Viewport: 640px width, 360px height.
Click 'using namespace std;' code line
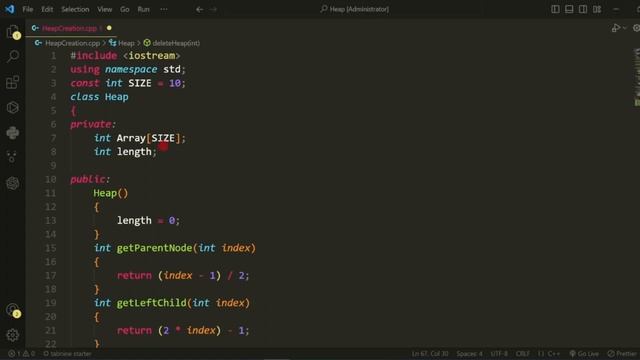pos(128,69)
